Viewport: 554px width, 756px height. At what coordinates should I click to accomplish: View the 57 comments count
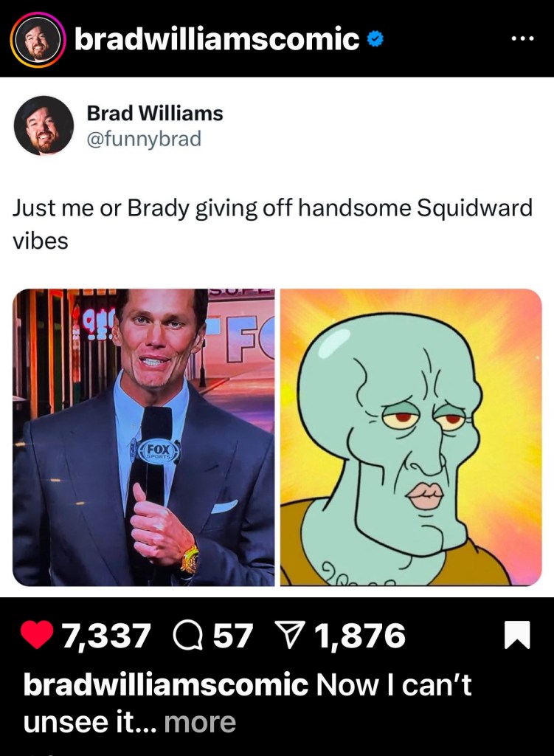pos(232,636)
